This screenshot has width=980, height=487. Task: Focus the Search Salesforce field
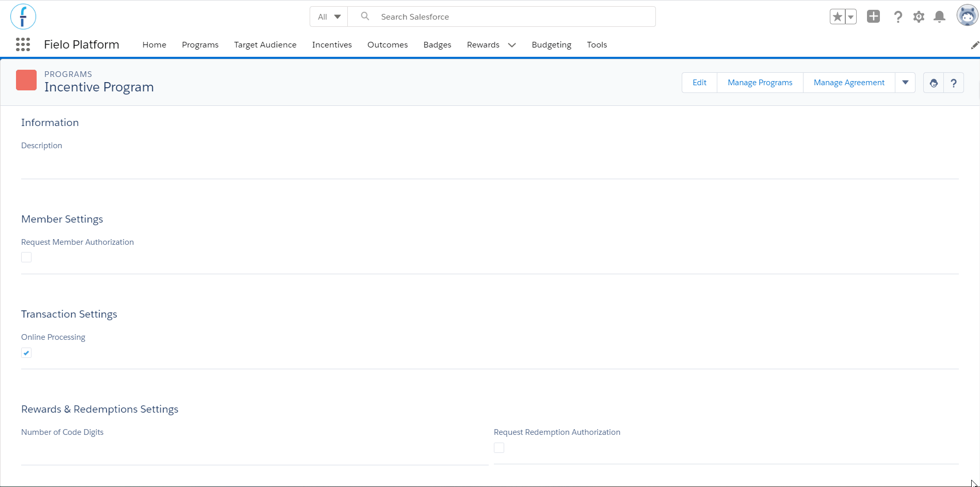click(502, 17)
